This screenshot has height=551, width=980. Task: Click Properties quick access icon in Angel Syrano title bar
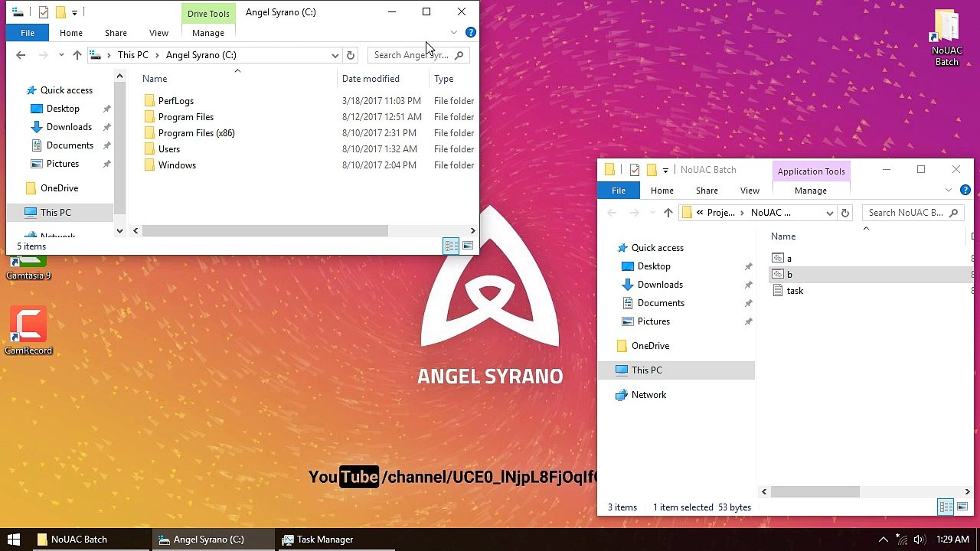[x=44, y=12]
